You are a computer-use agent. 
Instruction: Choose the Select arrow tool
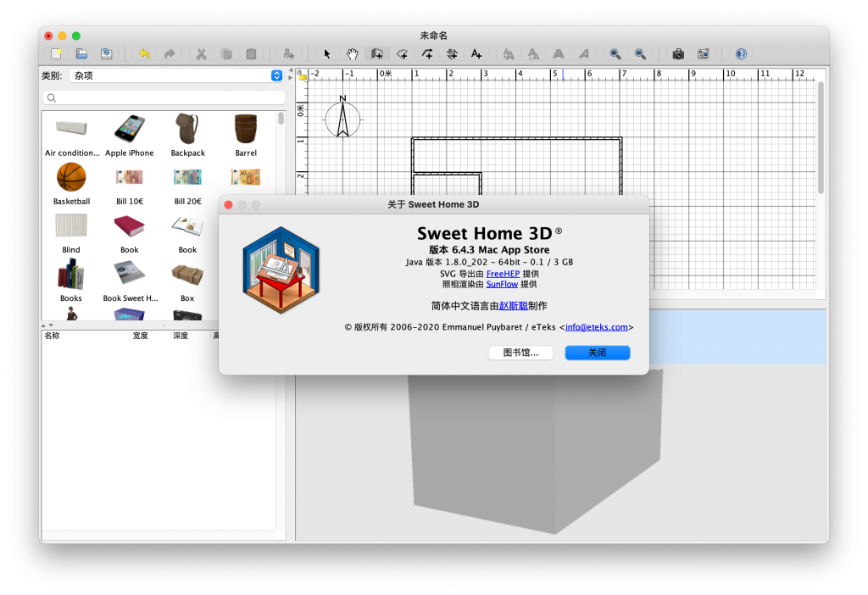tap(326, 53)
